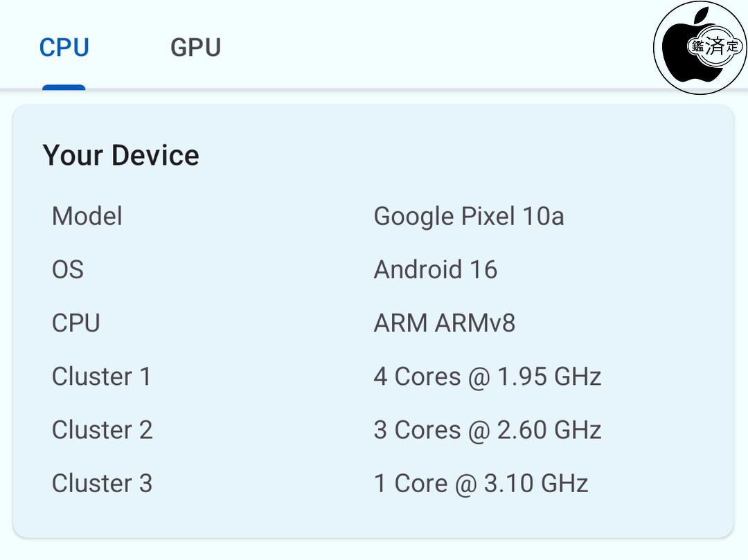Select the 1 Core @ 3.10 GHz value
The width and height of the screenshot is (748, 560).
click(481, 483)
